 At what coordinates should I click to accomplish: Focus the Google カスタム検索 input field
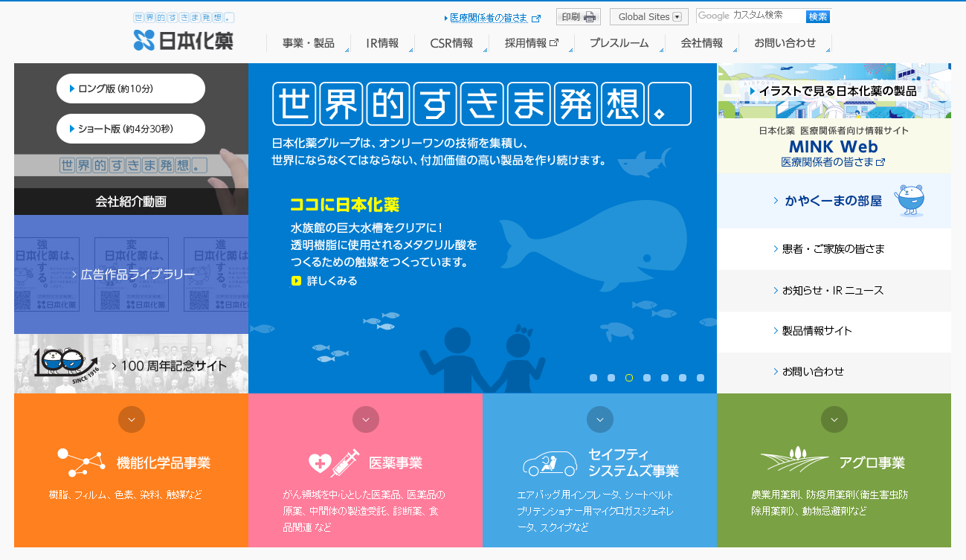751,16
